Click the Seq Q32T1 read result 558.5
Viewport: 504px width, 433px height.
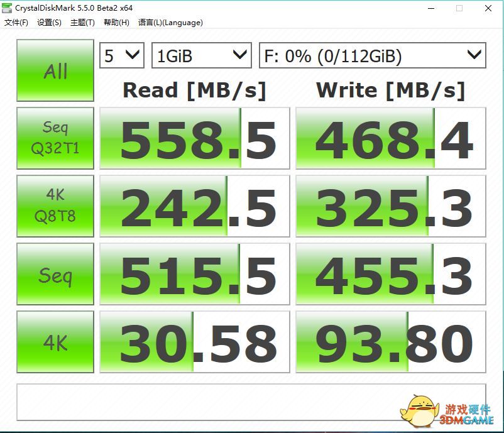[x=195, y=138]
